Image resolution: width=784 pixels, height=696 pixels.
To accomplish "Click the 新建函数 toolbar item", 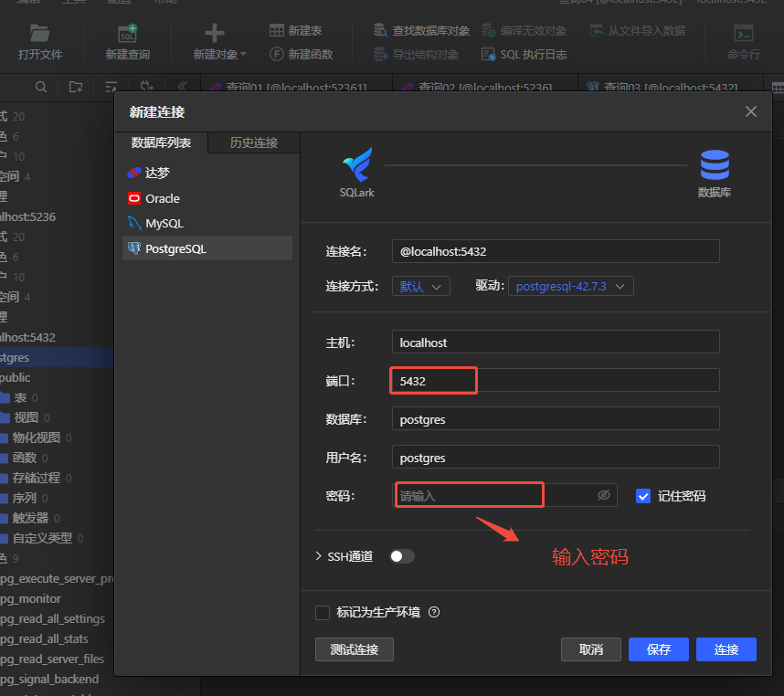I will point(302,54).
